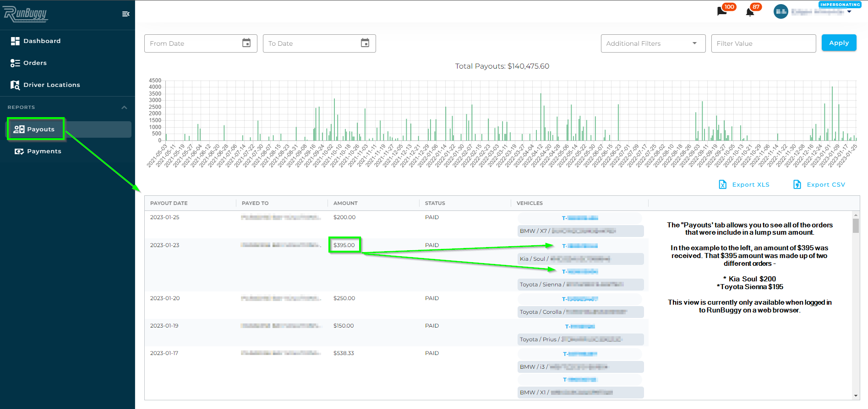Click the Toyota / Sienna vehicle entry
This screenshot has width=868, height=409.
pos(581,285)
